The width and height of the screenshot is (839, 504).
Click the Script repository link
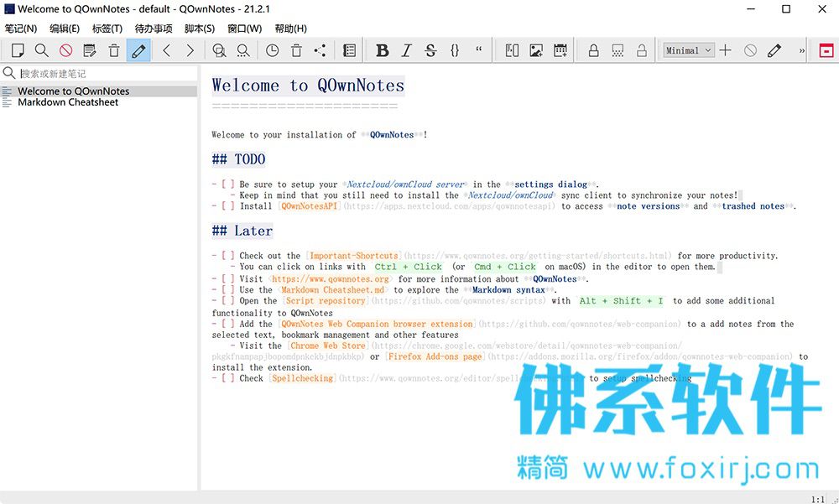(326, 301)
